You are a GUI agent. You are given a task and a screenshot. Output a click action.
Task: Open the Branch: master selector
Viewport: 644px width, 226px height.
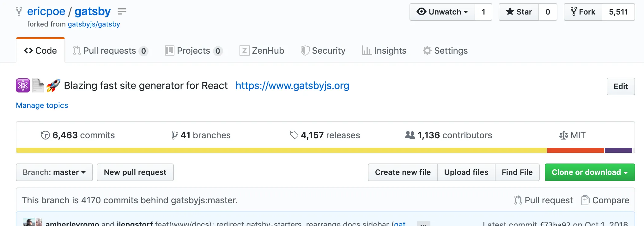click(54, 172)
